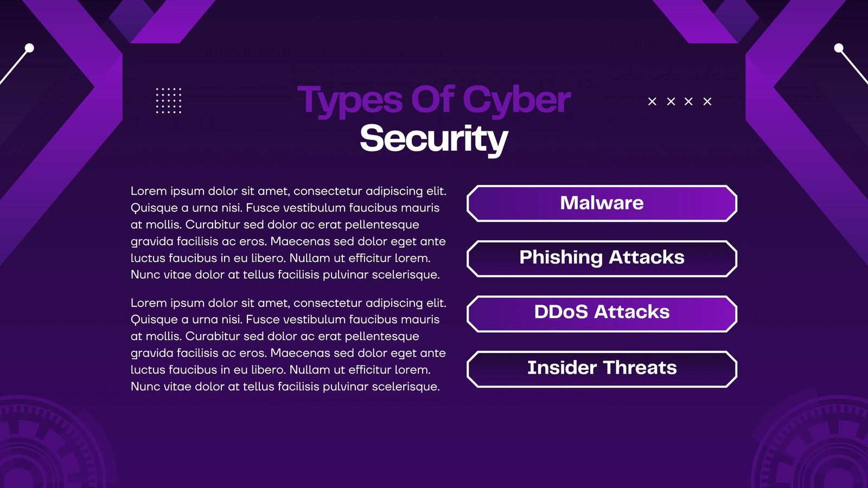Click the dotted grid icon beside title
Image resolution: width=868 pixels, height=488 pixels.
click(169, 100)
